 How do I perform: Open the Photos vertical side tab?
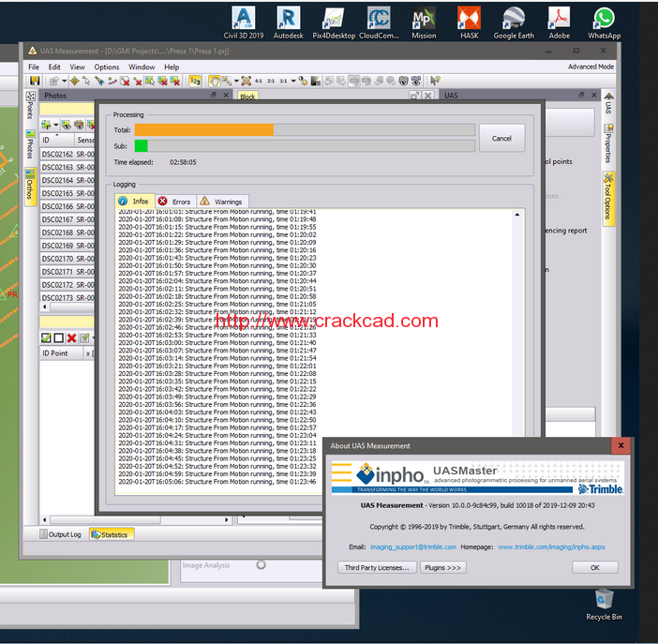[x=30, y=145]
